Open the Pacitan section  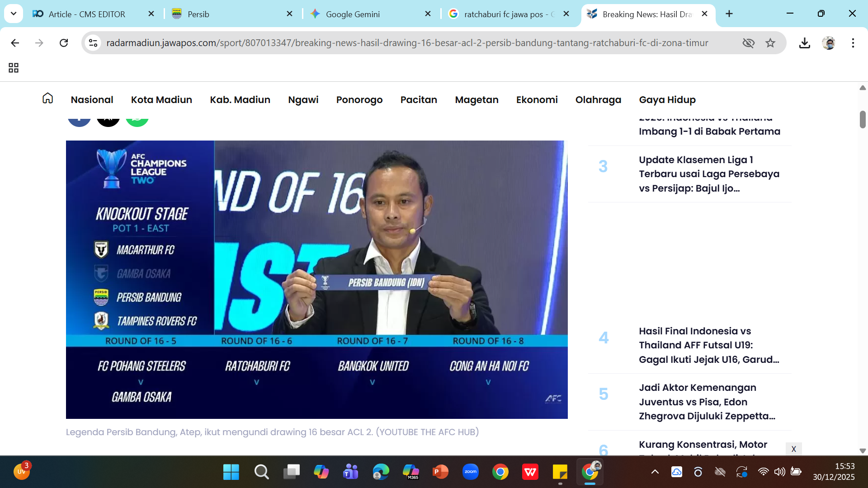click(419, 99)
